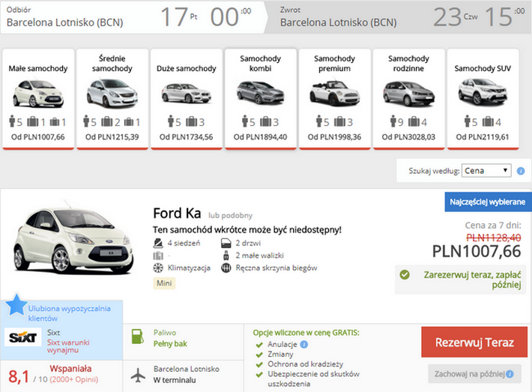532x392 pixels.
Task: Click the info icon beside Anulacje
Action: tap(304, 345)
